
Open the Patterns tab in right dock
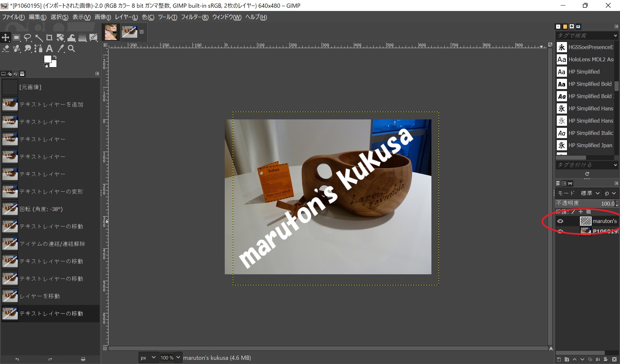[565, 26]
